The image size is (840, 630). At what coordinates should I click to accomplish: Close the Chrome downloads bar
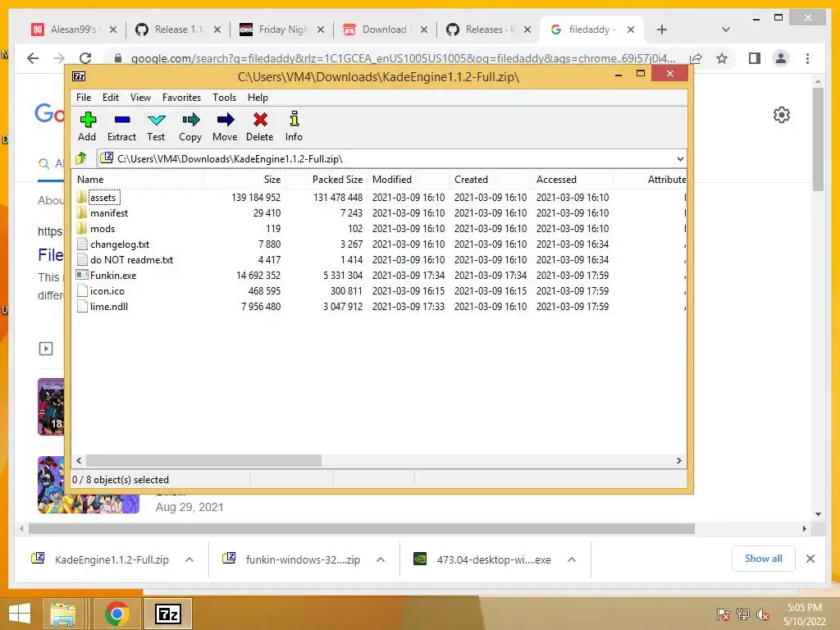(810, 559)
